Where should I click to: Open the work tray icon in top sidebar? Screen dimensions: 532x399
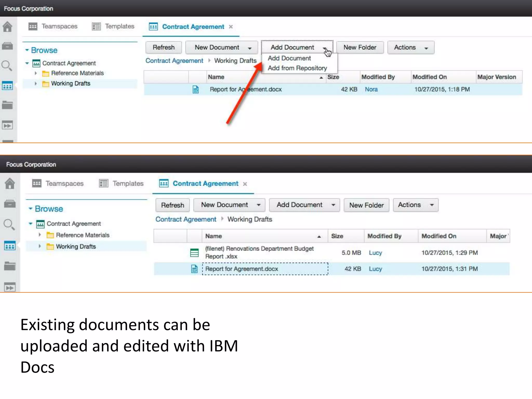[x=7, y=46]
